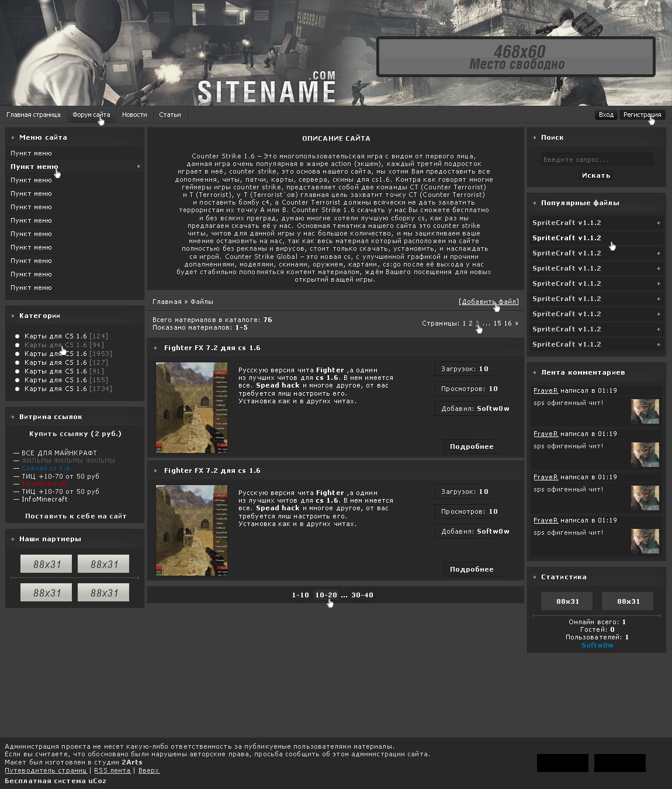Open the Статьи navigation tab
Viewport: 672px width, 789px height.
170,115
